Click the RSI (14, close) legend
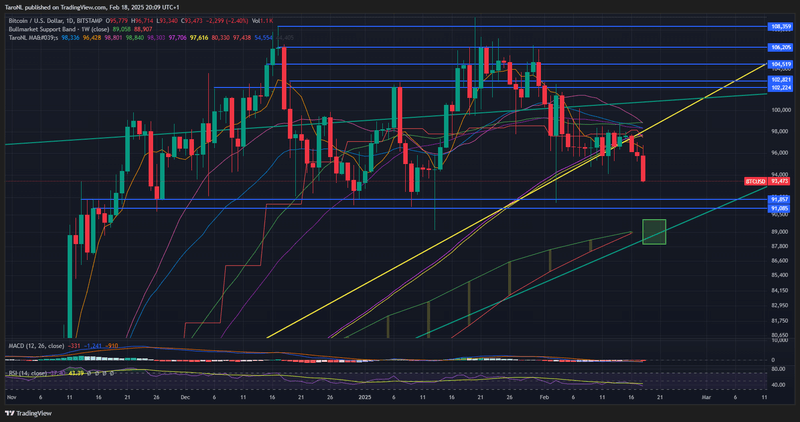 [27, 374]
